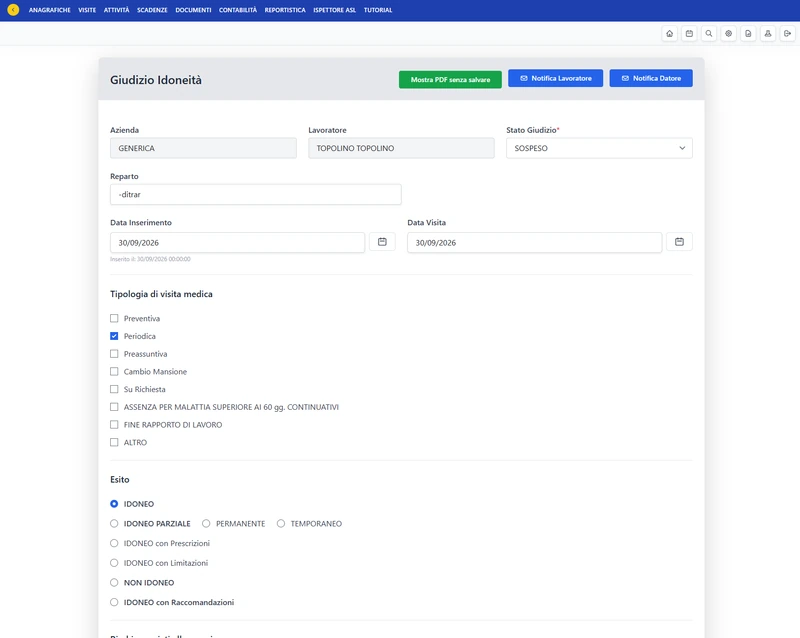
Task: Open the calendar icon in top toolbar
Action: point(689,34)
